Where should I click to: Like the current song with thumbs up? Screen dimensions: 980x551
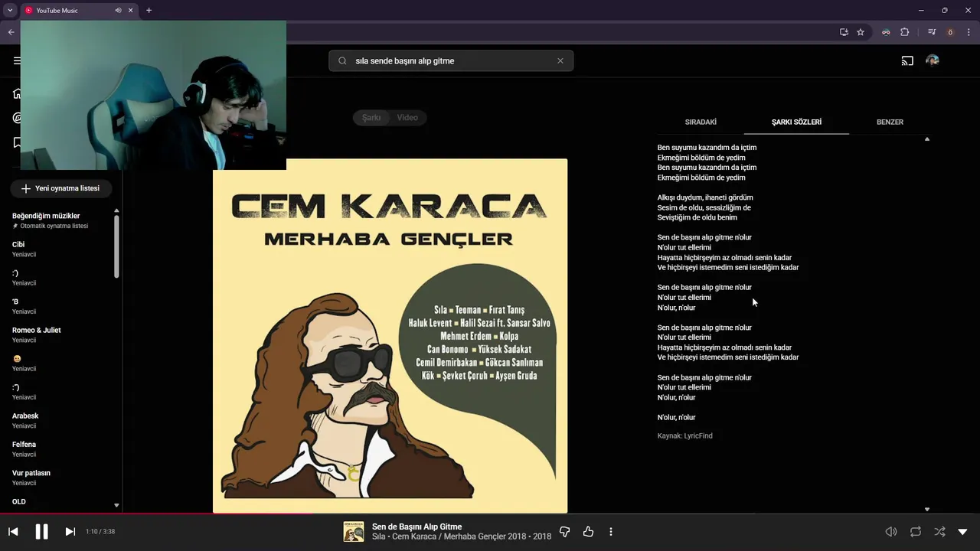coord(588,531)
